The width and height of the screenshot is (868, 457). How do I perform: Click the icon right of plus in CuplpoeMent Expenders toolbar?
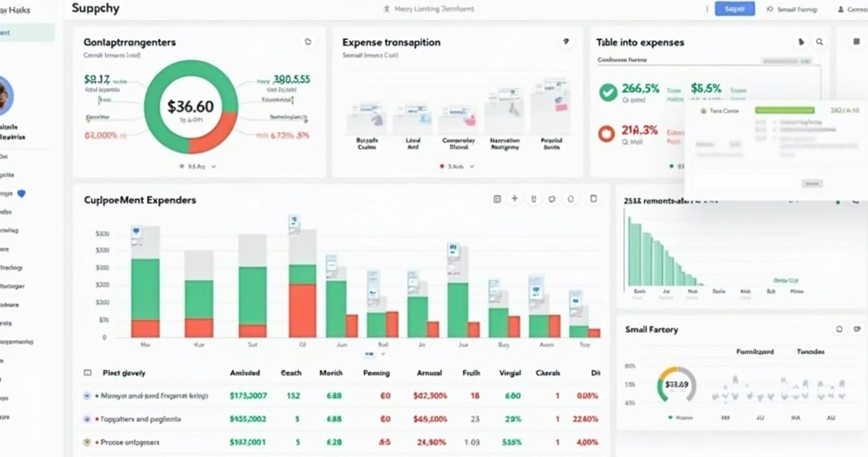coord(533,199)
